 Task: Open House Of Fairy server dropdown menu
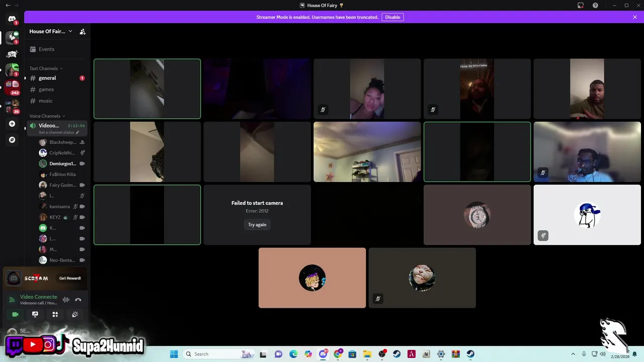point(51,31)
